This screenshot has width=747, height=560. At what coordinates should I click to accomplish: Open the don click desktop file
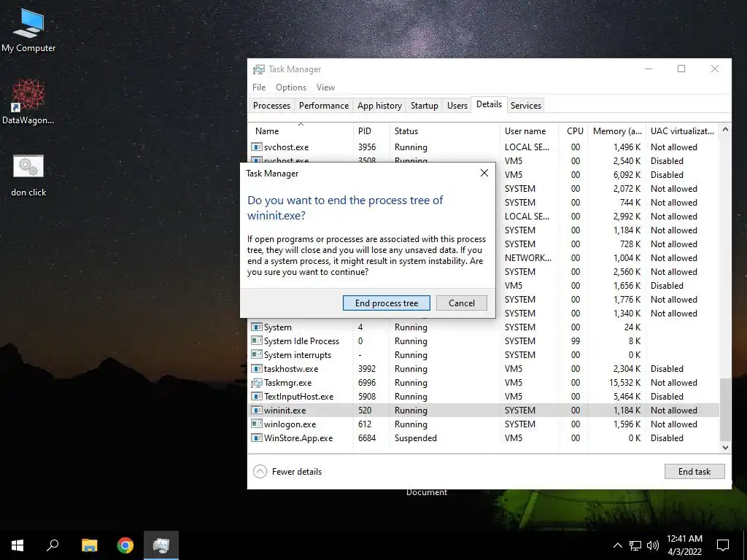pos(28,175)
